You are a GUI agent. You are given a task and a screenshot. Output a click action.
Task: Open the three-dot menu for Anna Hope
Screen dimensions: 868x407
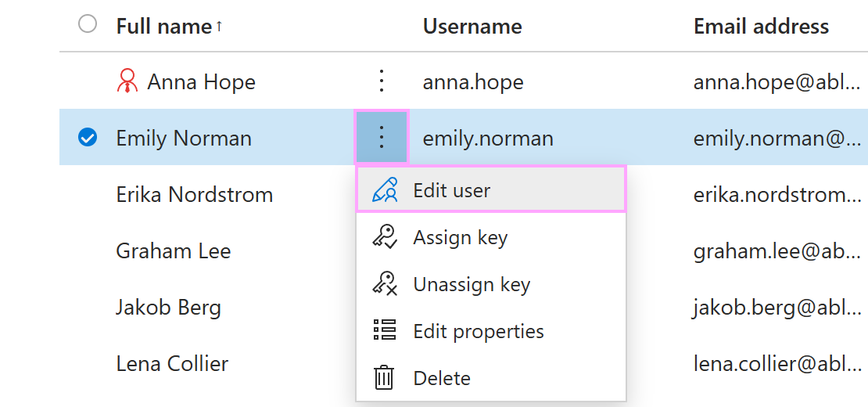coord(381,82)
